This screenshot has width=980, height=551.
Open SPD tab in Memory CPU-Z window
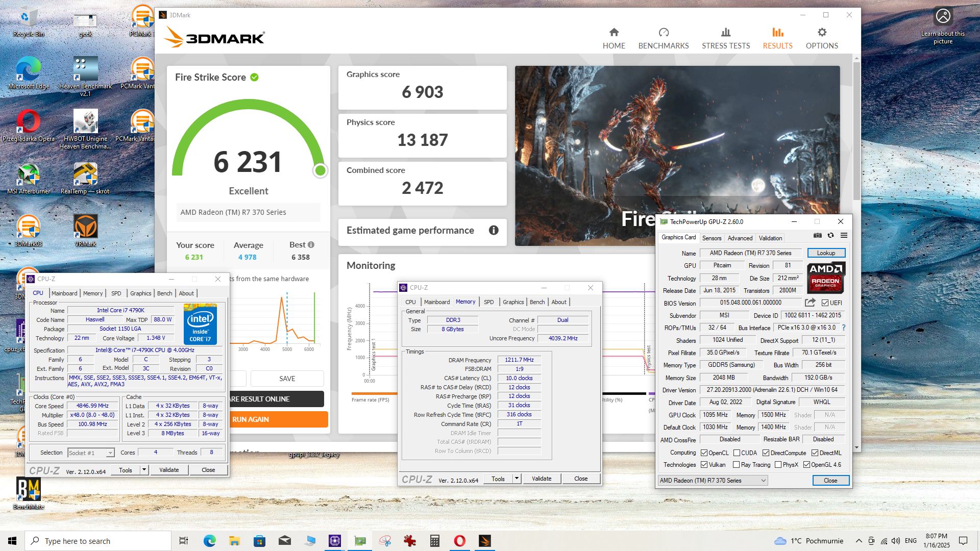488,302
